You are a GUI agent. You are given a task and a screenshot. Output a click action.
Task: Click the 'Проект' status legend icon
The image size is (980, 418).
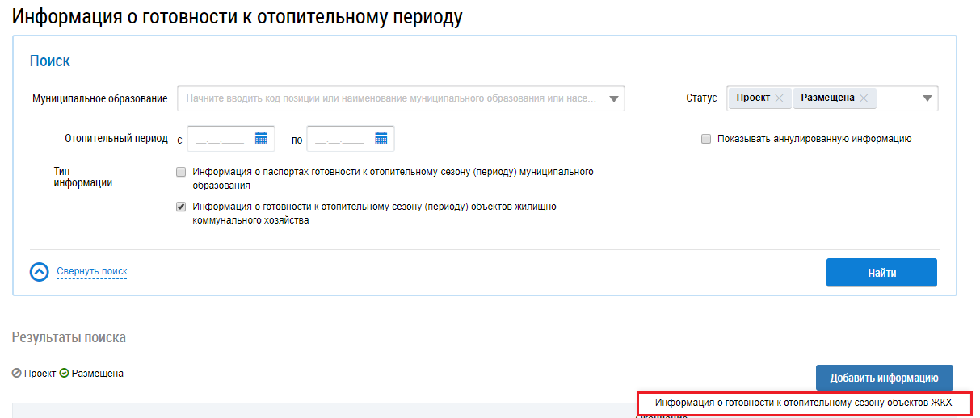(x=17, y=374)
